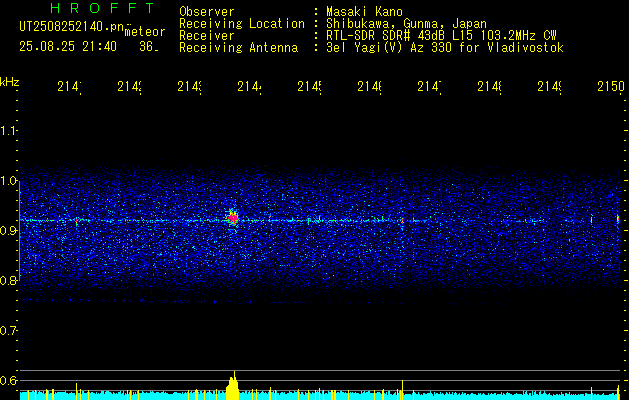Viewport: 629px width, 400px height.
Task: Click the Receiving Location label
Action: click(x=242, y=24)
